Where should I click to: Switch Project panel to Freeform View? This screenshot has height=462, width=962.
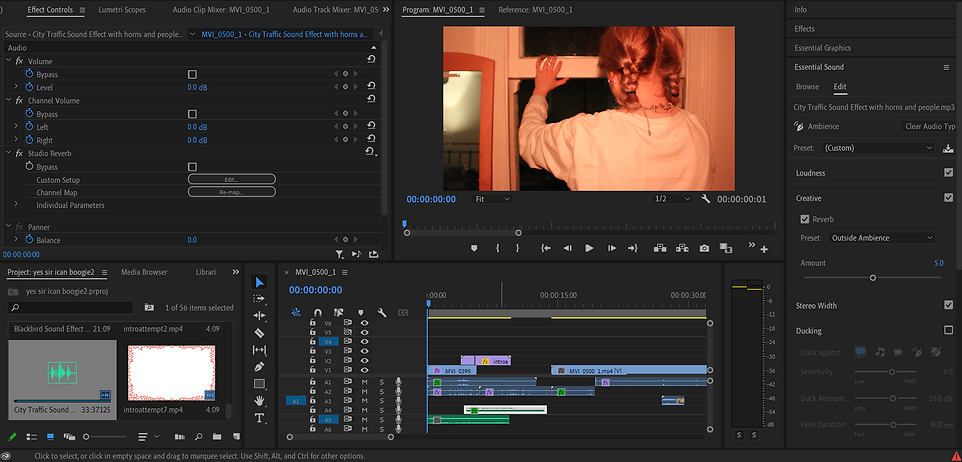69,437
